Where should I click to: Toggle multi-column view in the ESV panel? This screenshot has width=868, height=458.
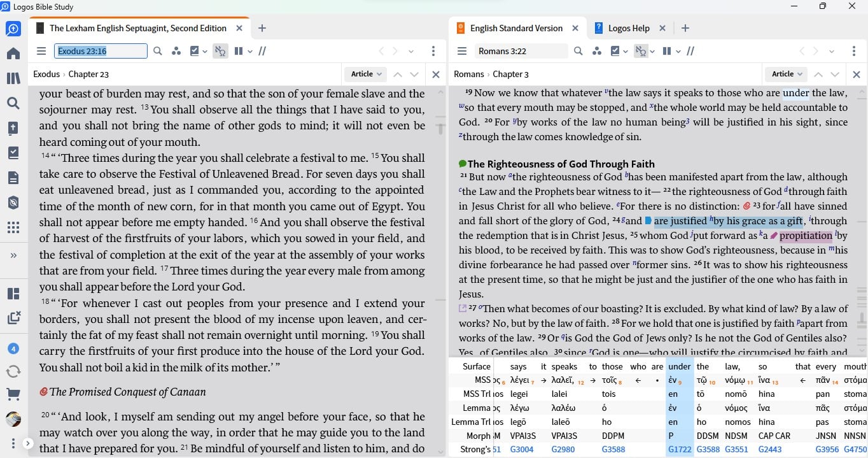click(x=667, y=52)
